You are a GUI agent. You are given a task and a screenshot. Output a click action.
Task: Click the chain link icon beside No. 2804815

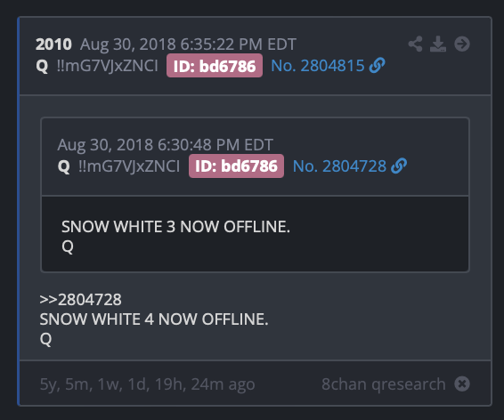[x=377, y=66]
